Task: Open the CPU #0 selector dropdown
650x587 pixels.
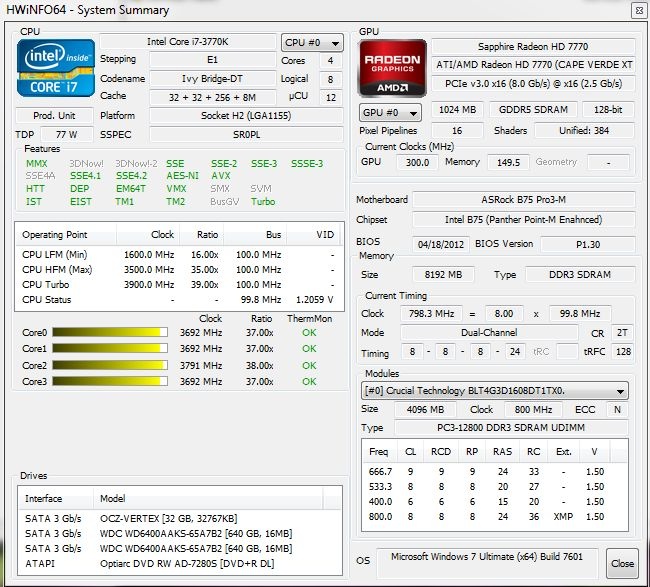Action: 312,43
